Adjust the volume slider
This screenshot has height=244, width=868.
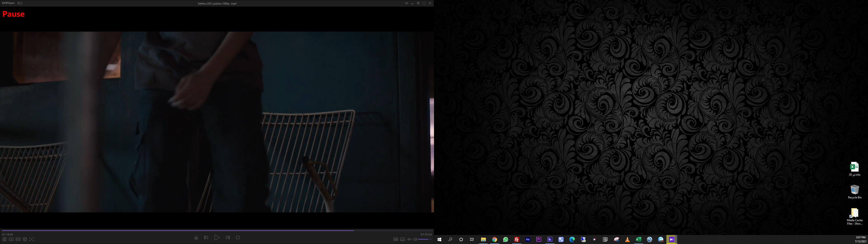pos(425,239)
